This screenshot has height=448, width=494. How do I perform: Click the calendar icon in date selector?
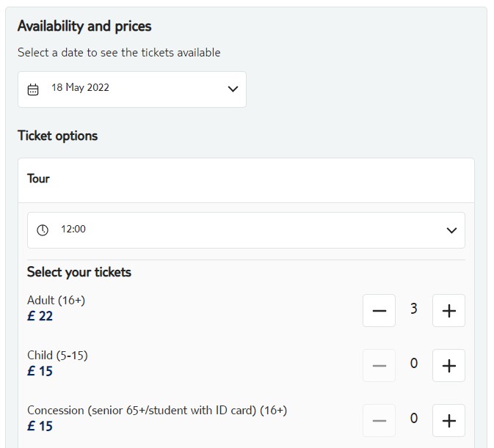[33, 89]
